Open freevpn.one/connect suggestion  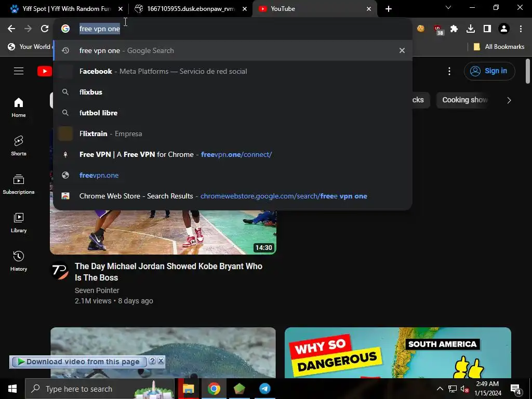click(x=233, y=154)
